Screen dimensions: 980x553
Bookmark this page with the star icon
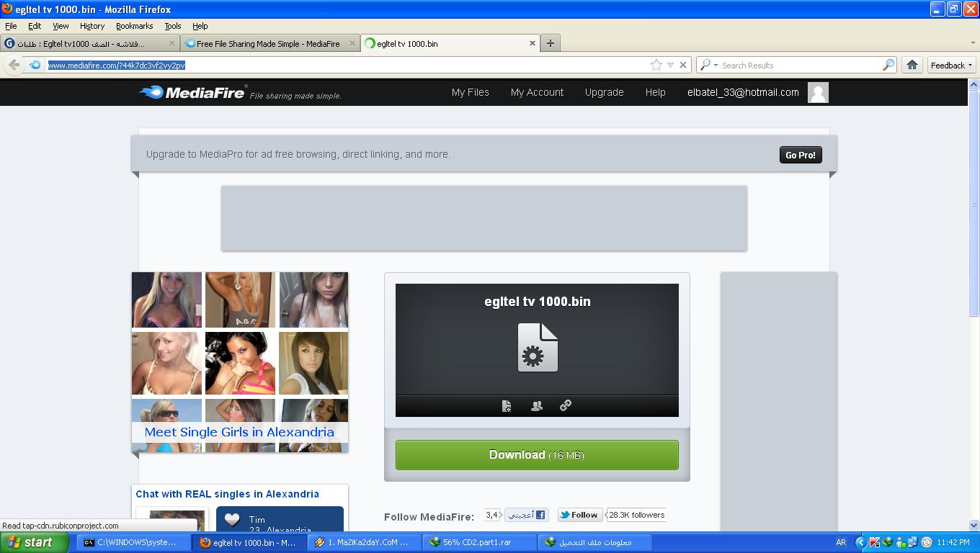(x=656, y=65)
